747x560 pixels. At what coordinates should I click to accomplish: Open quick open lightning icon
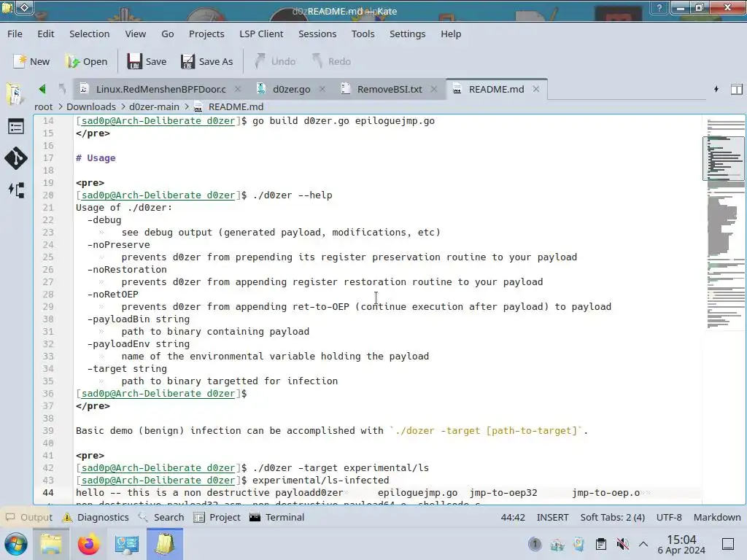click(716, 89)
